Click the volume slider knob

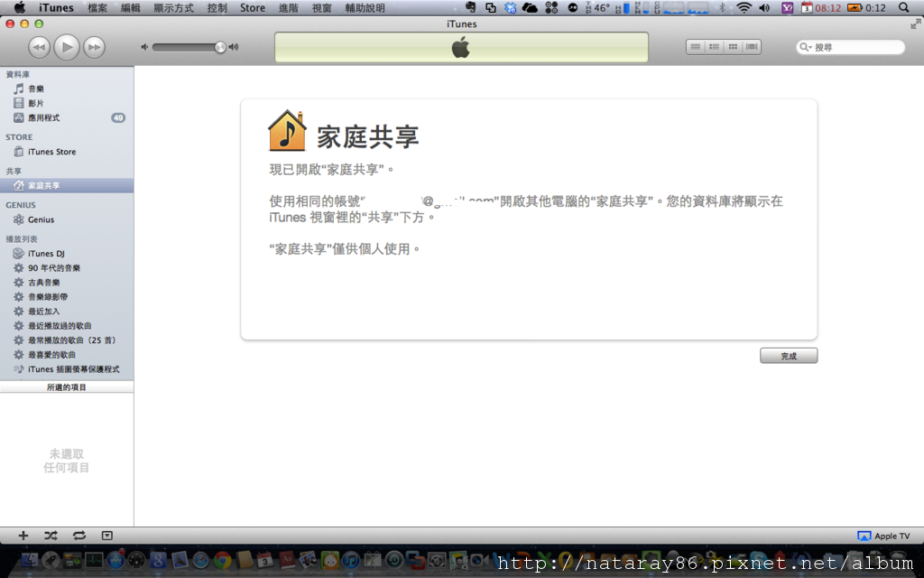(x=220, y=47)
